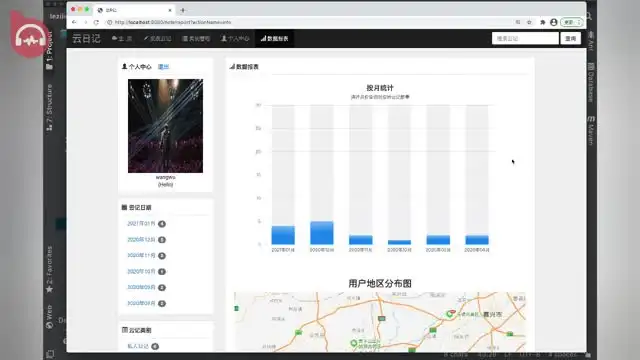Viewport: 640px width, 360px height.
Task: Go to the 主页 home nav item
Action: tap(122, 38)
